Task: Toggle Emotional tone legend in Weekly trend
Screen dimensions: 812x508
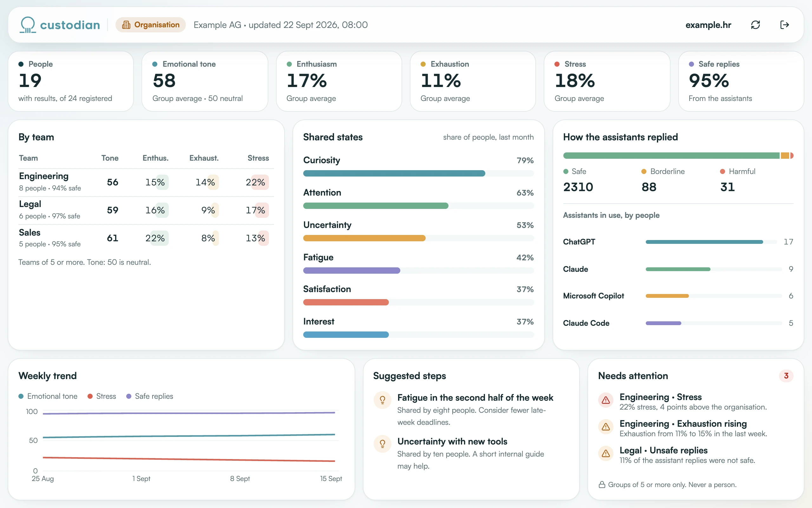Action: tap(48, 396)
